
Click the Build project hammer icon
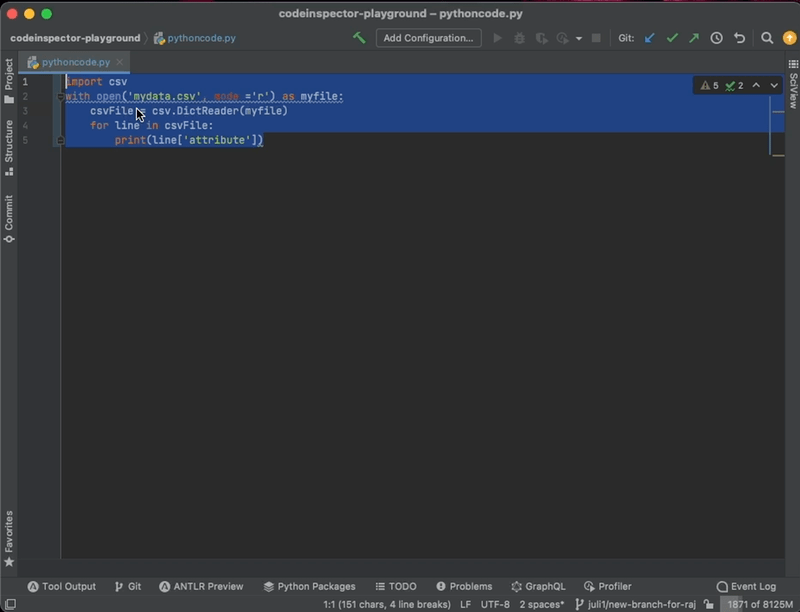(x=359, y=38)
